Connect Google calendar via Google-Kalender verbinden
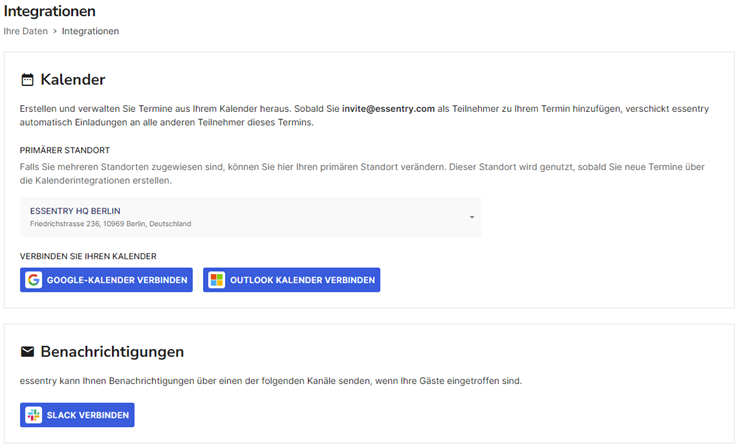The image size is (738, 446). [x=106, y=280]
